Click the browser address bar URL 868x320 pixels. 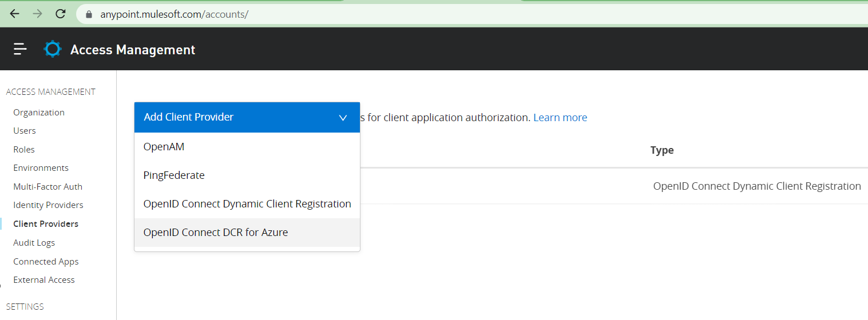[174, 14]
